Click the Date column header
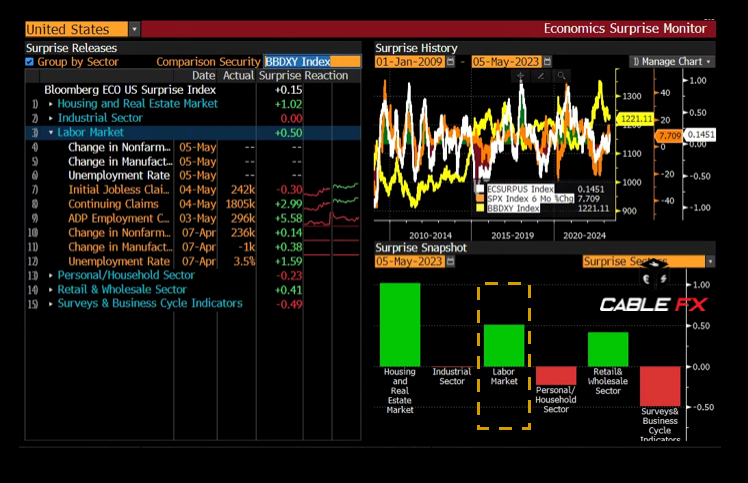748x483 pixels. point(203,75)
